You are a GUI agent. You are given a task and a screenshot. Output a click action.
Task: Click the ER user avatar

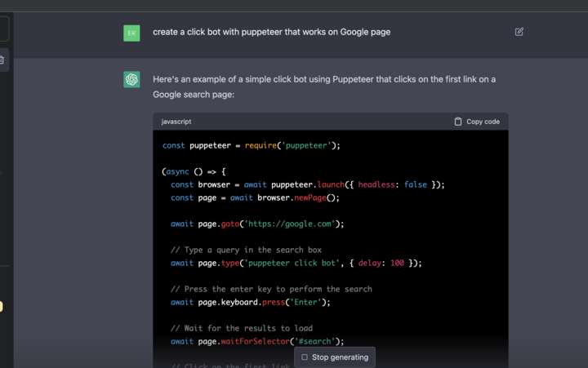click(131, 33)
